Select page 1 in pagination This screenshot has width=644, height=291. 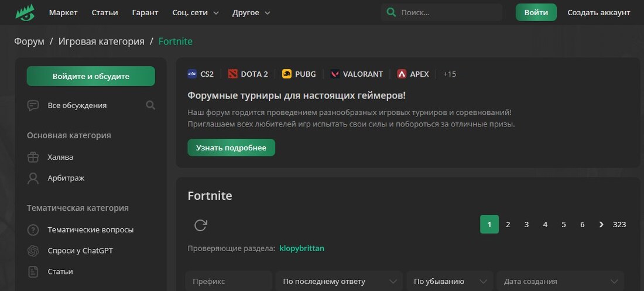(x=489, y=224)
